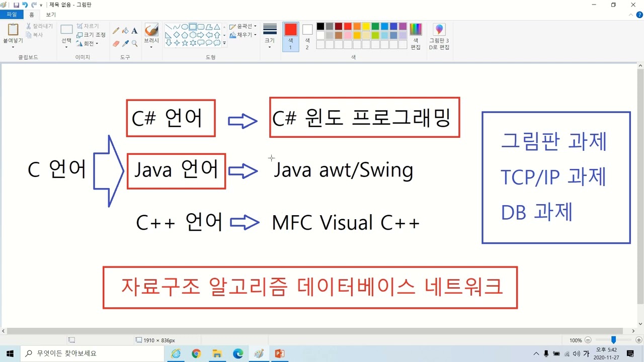Pick the green color swatch
644x362 pixels.
[375, 26]
